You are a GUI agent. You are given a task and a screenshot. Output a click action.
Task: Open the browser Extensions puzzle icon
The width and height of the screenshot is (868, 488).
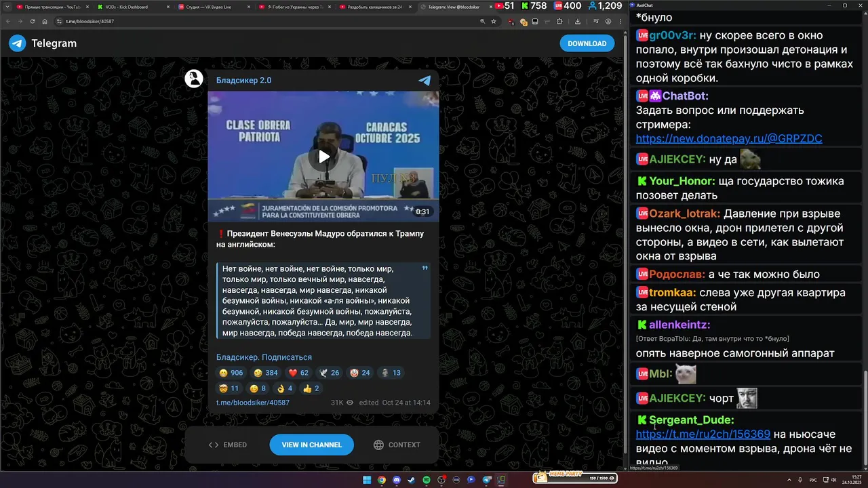(559, 21)
